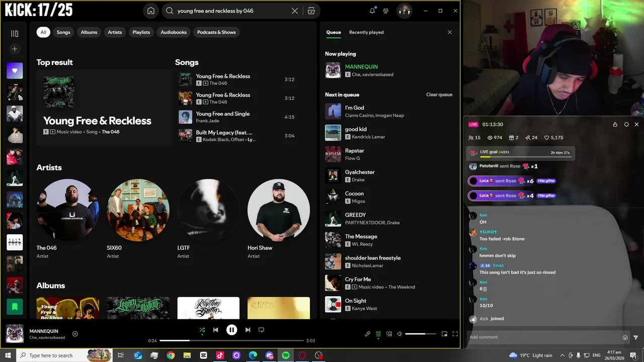Image resolution: width=644 pixels, height=362 pixels.
Task: Filter results by Albums
Action: (89, 32)
